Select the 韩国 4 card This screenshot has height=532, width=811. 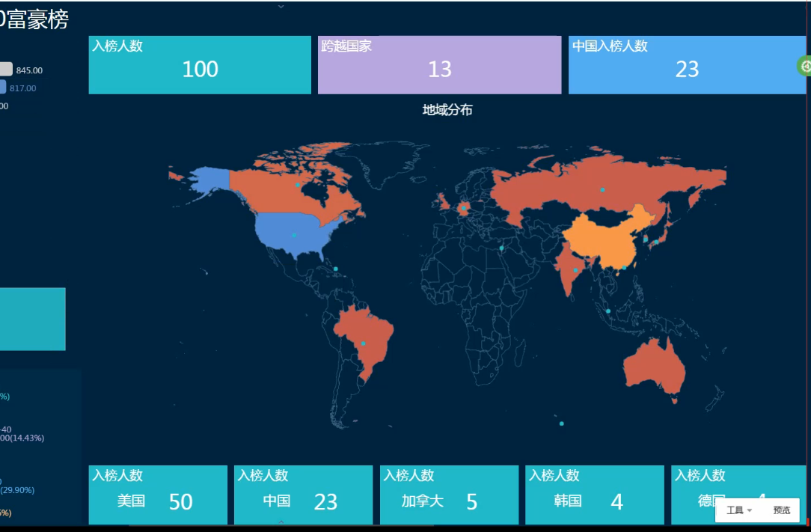tap(594, 495)
